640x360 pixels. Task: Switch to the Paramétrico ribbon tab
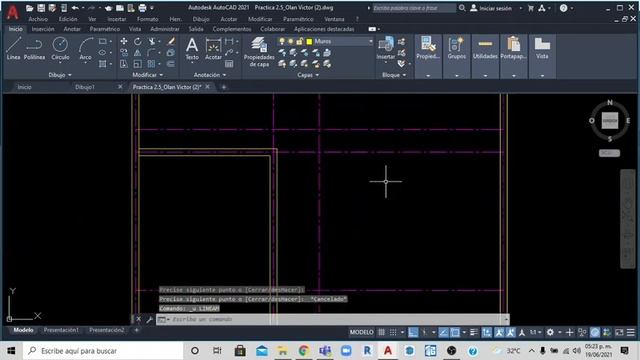click(104, 29)
